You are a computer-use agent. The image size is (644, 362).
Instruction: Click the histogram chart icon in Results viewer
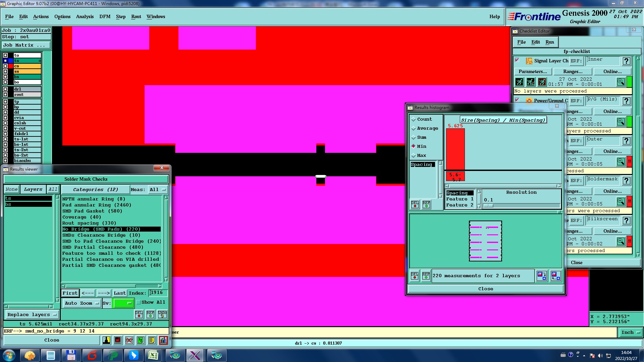(x=163, y=340)
